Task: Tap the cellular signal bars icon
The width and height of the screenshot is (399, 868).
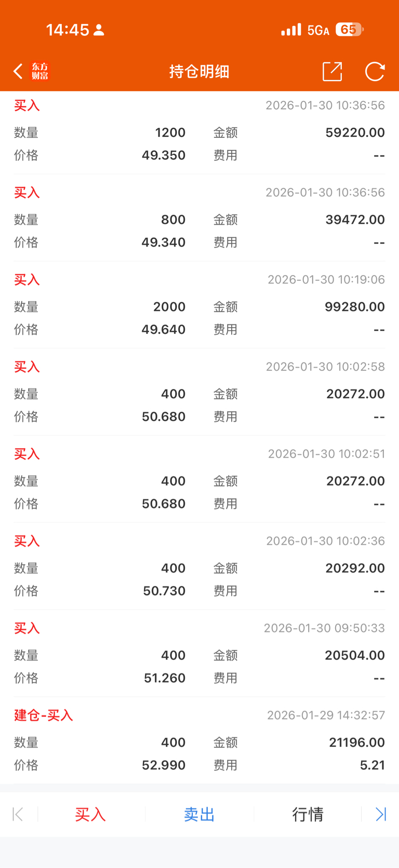Action: pos(291,30)
